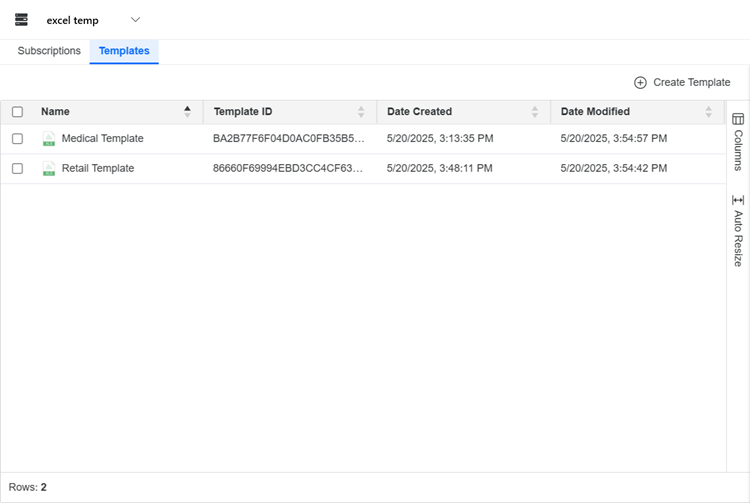Click the plus icon for Create Template
750x503 pixels.
tap(640, 82)
